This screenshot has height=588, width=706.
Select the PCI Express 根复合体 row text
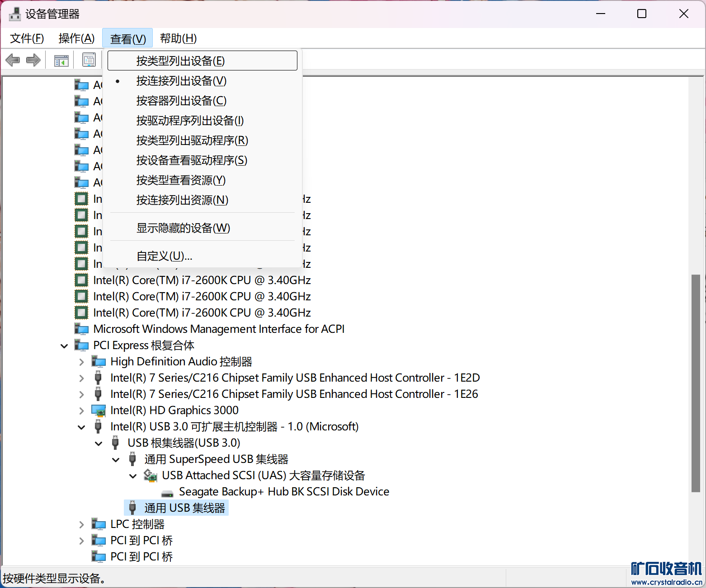tap(144, 345)
